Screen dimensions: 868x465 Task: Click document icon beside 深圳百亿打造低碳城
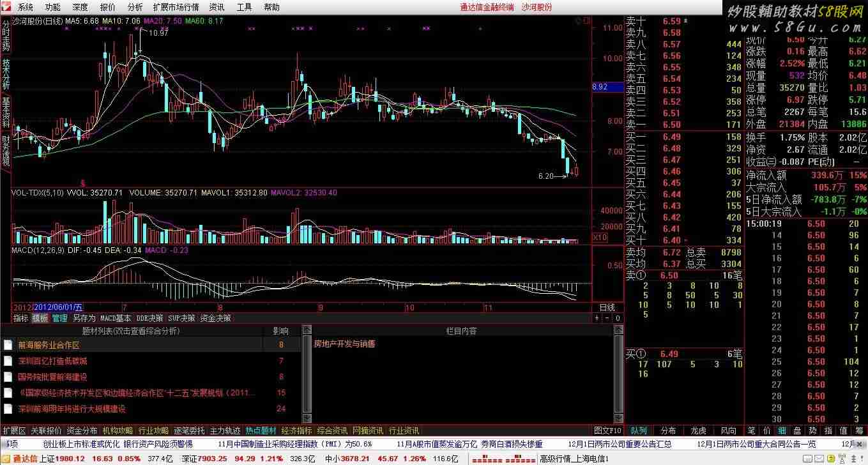tap(8, 361)
